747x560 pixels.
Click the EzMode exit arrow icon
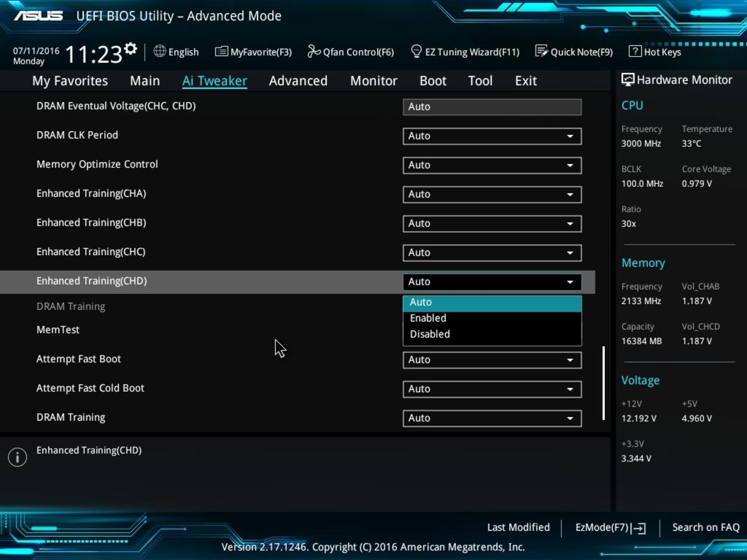(x=639, y=528)
